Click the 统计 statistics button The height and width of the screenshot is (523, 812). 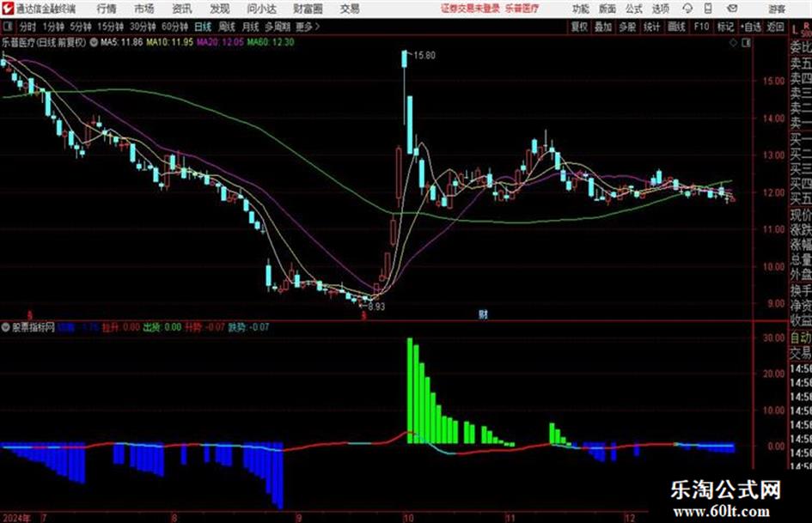[x=651, y=27]
